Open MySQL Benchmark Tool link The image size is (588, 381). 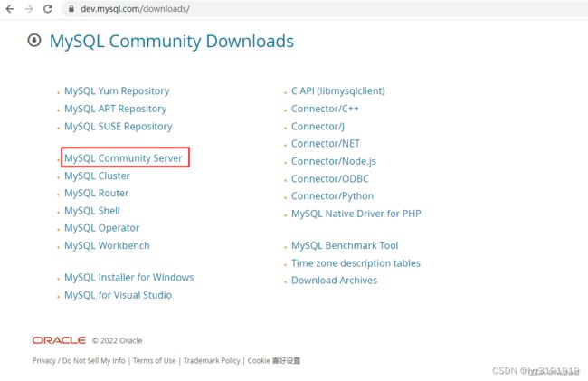345,245
